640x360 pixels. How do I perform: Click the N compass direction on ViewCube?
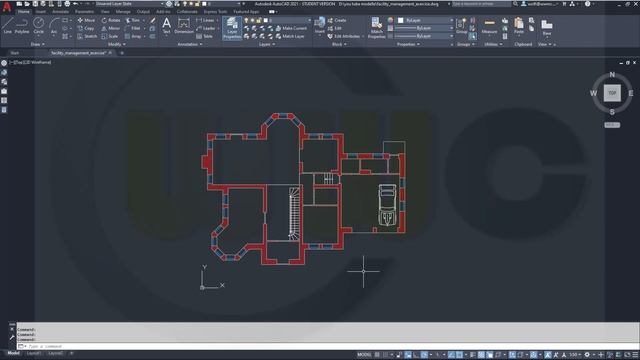(x=612, y=75)
